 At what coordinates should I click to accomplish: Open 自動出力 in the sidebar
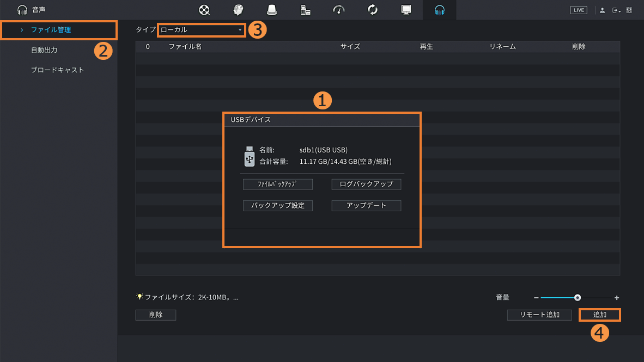click(x=44, y=50)
